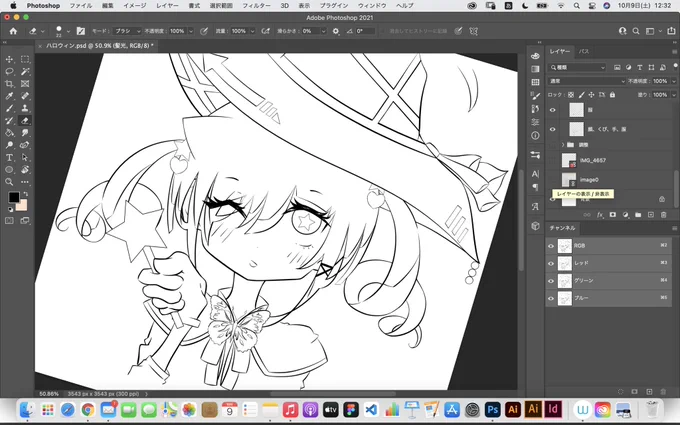Open layer filter type dropdown
Viewport: 680px width, 425px height.
pyautogui.click(x=577, y=68)
